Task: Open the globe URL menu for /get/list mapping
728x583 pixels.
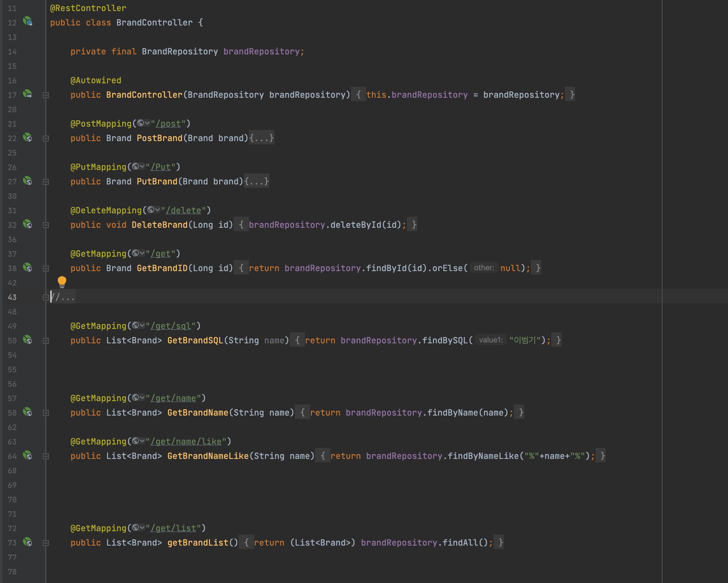Action: (x=138, y=528)
